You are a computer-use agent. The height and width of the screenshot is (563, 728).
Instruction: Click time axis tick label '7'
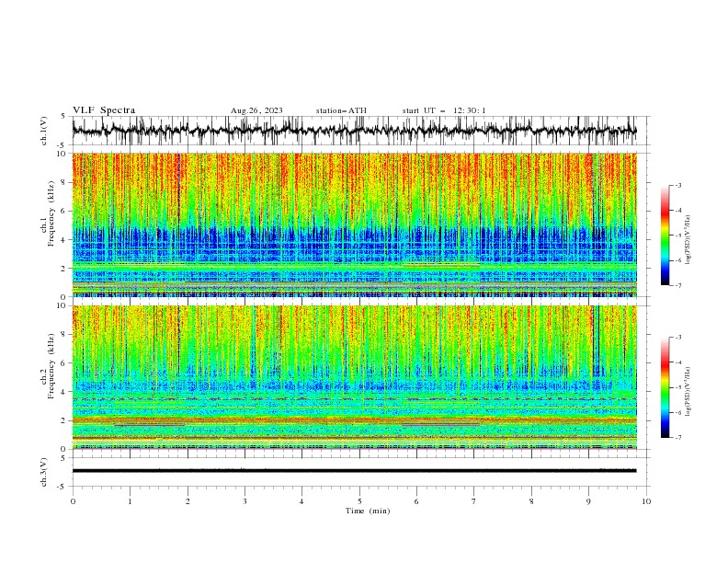tap(474, 501)
